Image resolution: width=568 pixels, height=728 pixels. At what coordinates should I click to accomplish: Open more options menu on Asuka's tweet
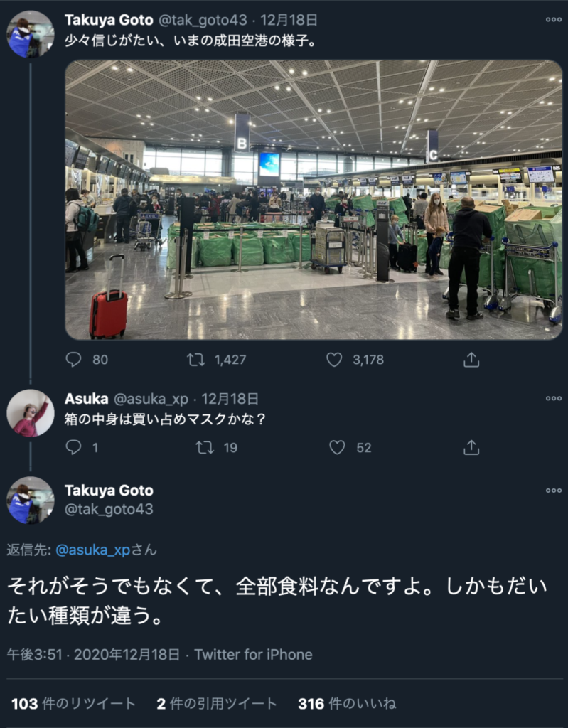click(553, 398)
